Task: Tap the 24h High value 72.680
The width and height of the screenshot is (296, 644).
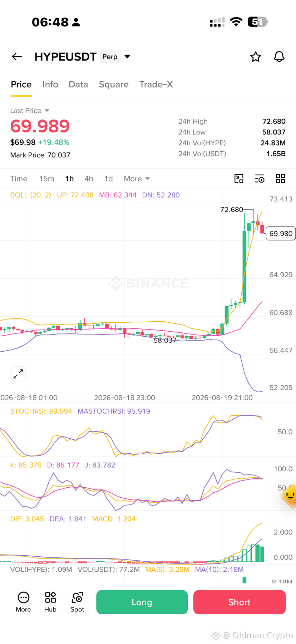Action: coord(274,121)
